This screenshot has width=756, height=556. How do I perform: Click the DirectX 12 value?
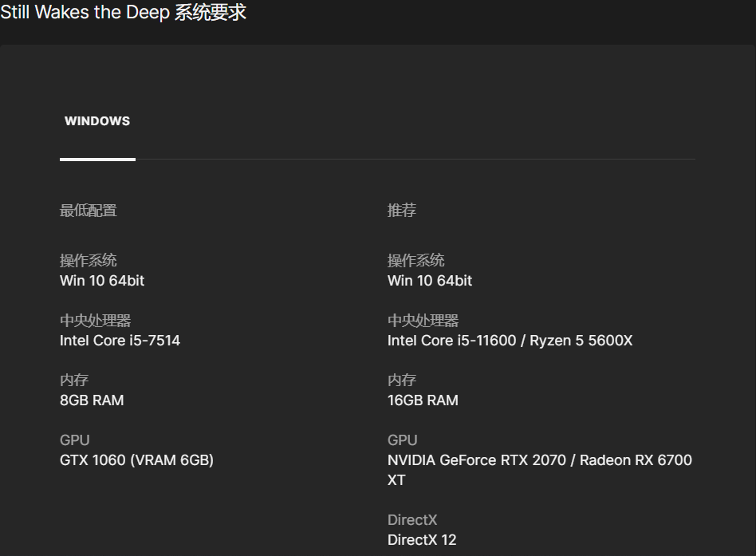point(422,539)
